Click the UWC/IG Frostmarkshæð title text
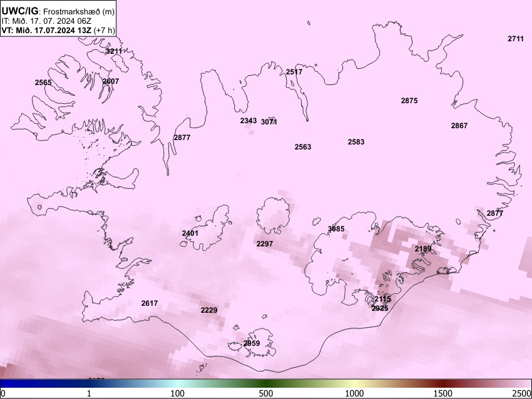This screenshot has height=399, width=532. coord(58,11)
